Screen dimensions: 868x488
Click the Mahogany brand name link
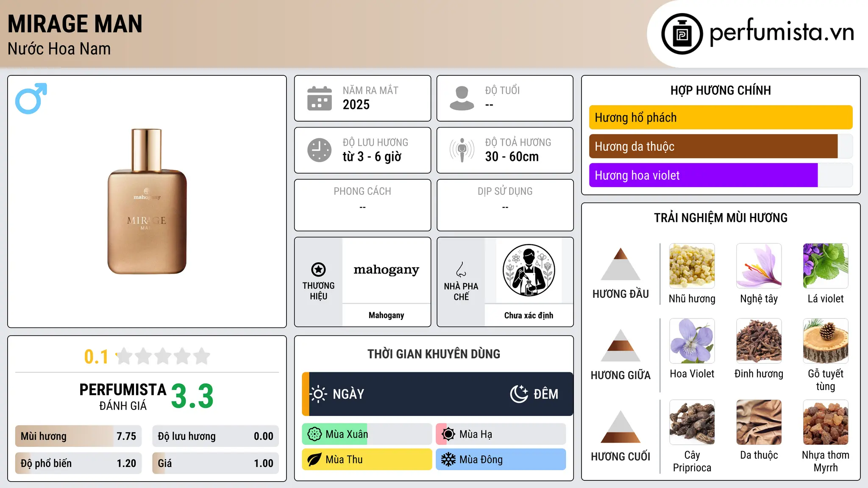(387, 315)
